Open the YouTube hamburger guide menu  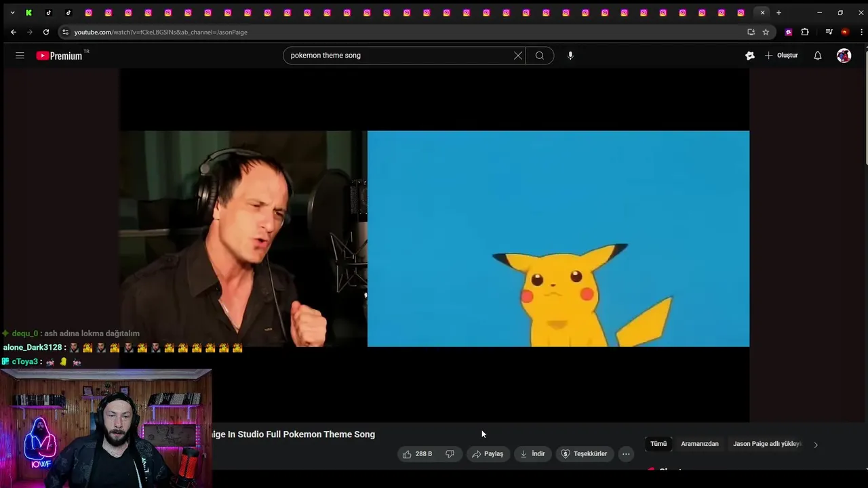(x=20, y=56)
